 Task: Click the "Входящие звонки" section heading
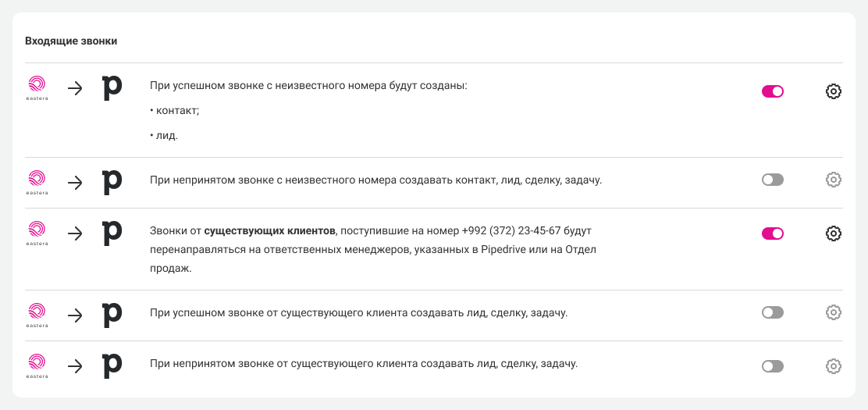pyautogui.click(x=71, y=41)
